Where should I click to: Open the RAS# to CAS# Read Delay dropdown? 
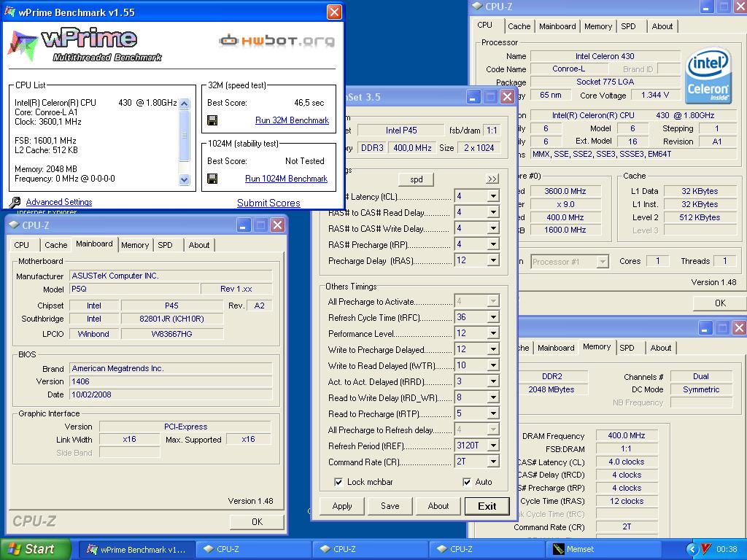click(x=493, y=212)
